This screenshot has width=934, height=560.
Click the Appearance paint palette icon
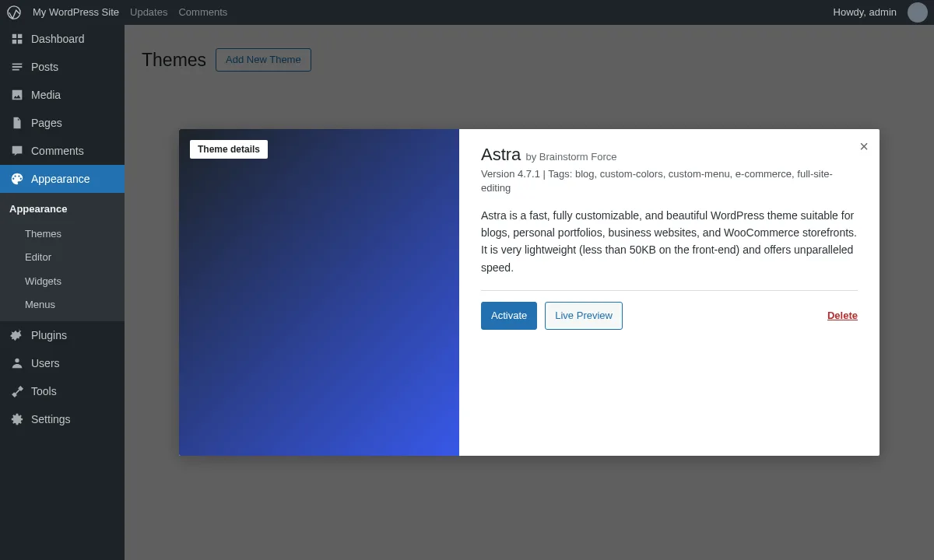click(17, 179)
